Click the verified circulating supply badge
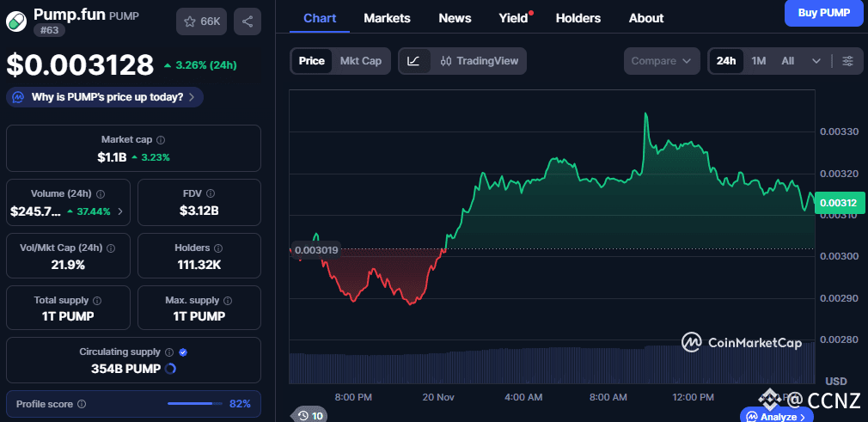 [183, 352]
